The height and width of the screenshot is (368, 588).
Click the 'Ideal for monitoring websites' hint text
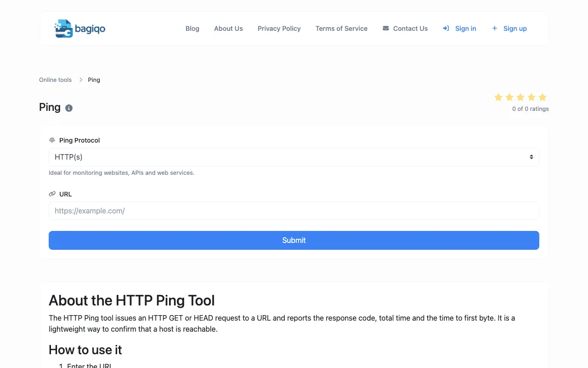[122, 173]
